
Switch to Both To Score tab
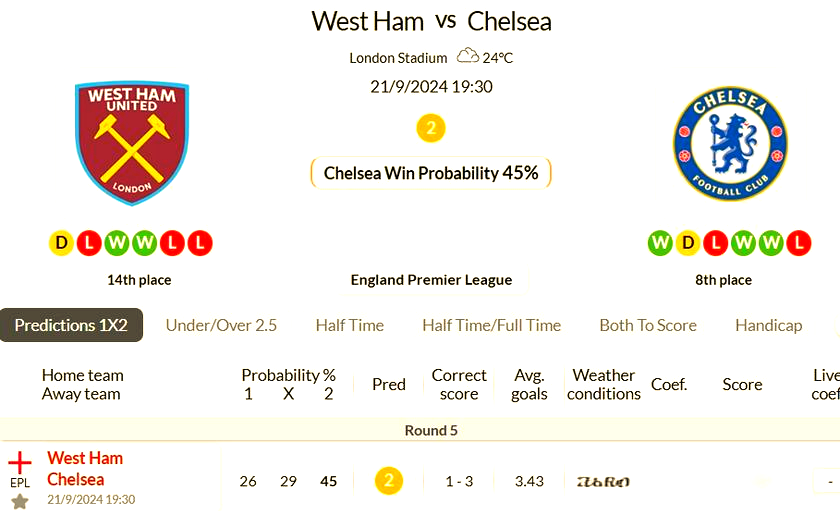click(647, 325)
